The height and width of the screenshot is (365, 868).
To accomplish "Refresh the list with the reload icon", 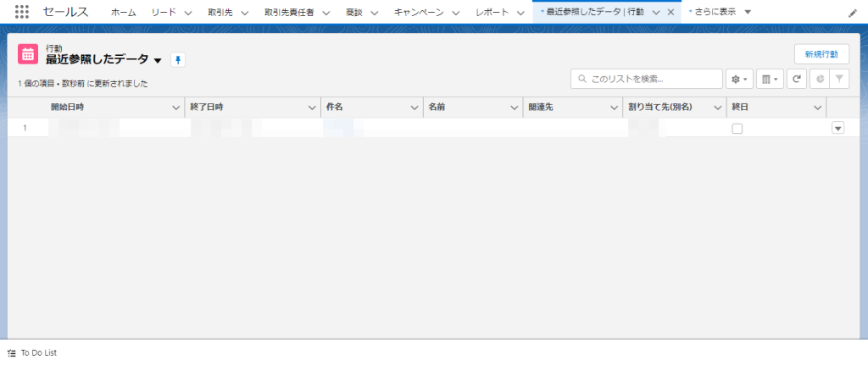I will pyautogui.click(x=797, y=79).
